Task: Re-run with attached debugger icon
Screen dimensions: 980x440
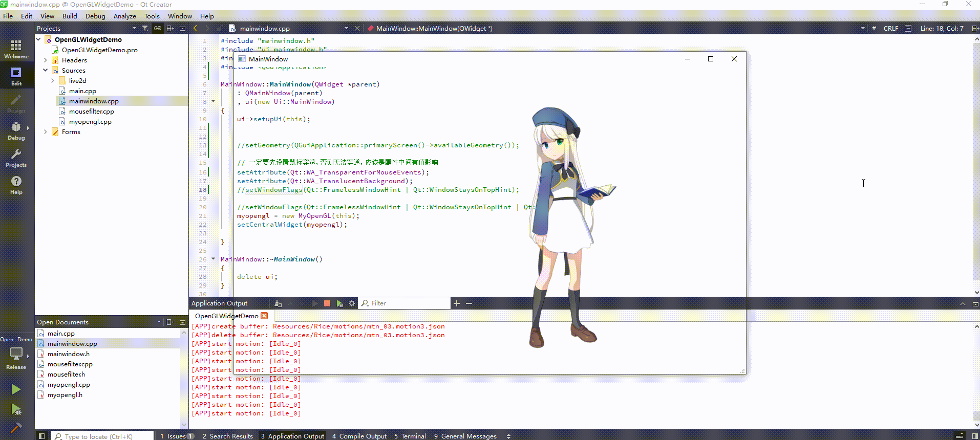Action: tap(339, 303)
